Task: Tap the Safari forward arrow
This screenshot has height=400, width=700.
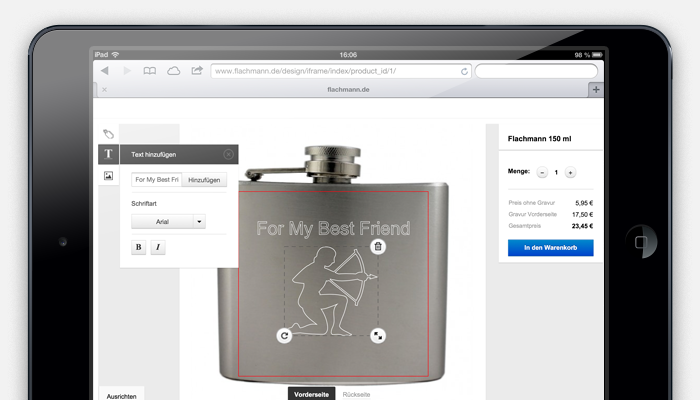Action: tap(127, 71)
